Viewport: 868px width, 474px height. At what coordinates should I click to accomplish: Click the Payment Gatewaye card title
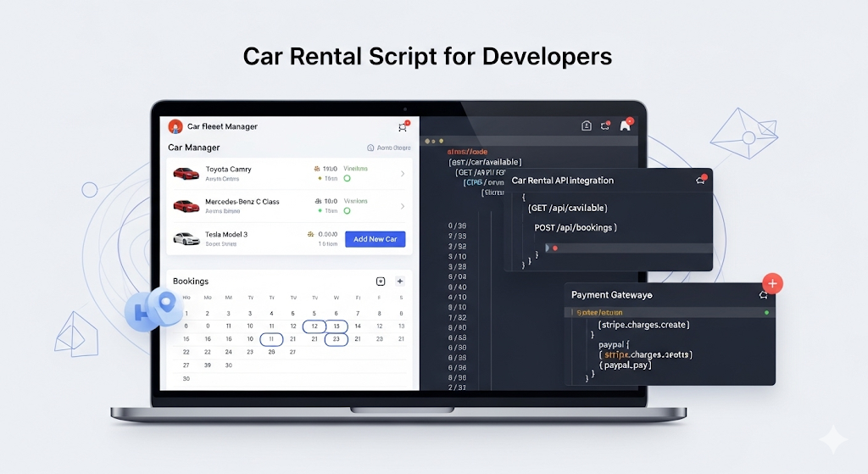[x=612, y=295]
